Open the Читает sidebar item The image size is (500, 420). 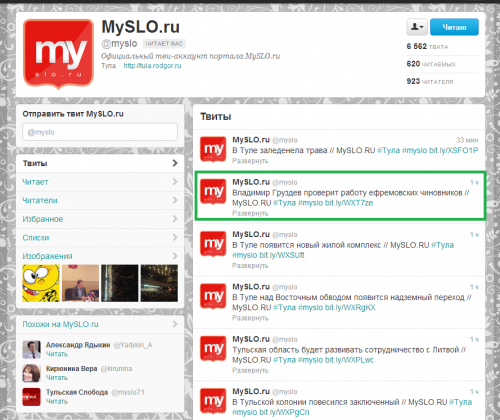pyautogui.click(x=100, y=182)
